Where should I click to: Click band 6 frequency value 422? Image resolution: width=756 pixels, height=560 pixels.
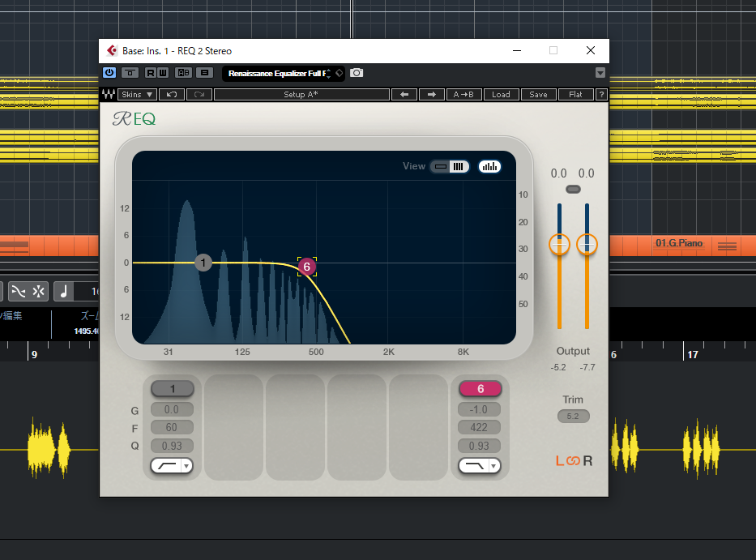(x=479, y=427)
